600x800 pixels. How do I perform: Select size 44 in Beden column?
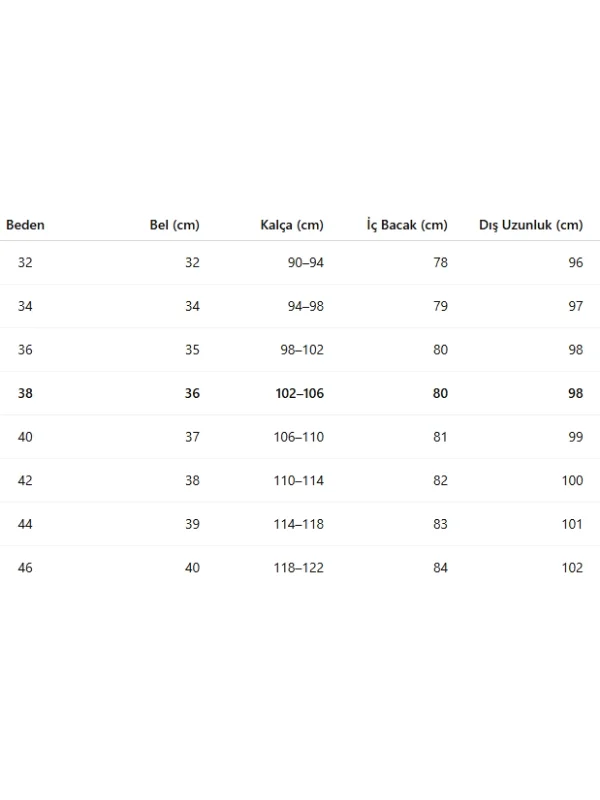[25, 524]
